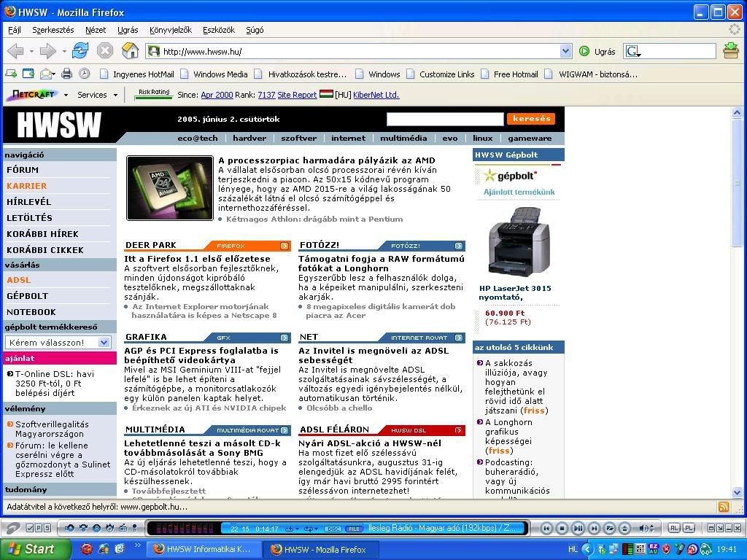Toggle play/pause in the media player bar
The image size is (747, 560).
(578, 528)
